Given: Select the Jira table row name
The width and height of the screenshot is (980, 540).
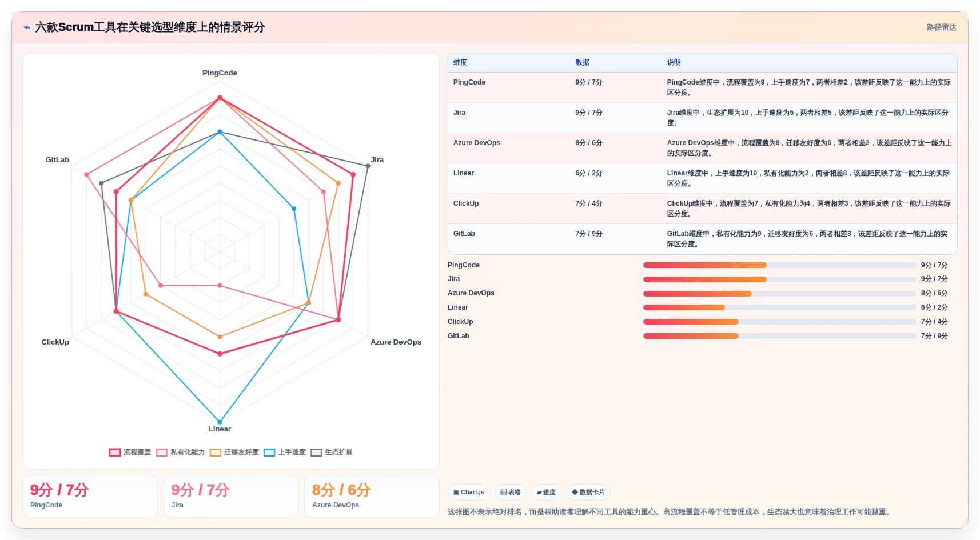Looking at the screenshot, I should 460,113.
